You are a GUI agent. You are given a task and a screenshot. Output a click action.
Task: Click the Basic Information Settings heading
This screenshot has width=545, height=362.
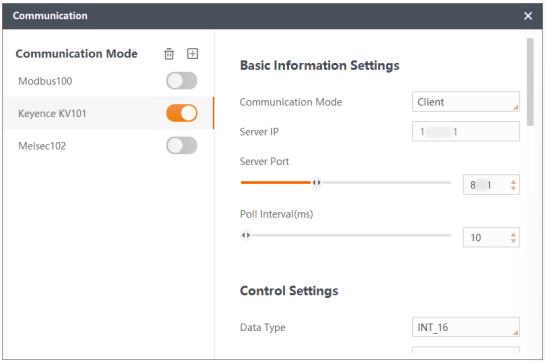point(319,65)
